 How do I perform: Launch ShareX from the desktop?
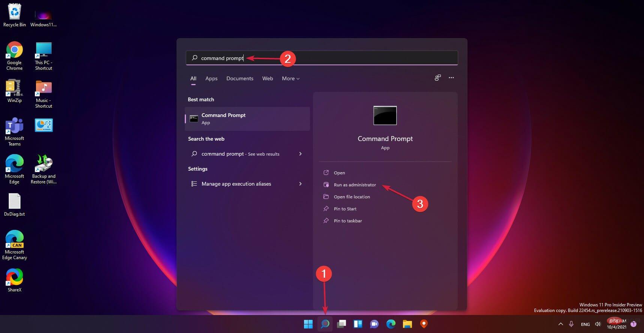[x=14, y=280]
